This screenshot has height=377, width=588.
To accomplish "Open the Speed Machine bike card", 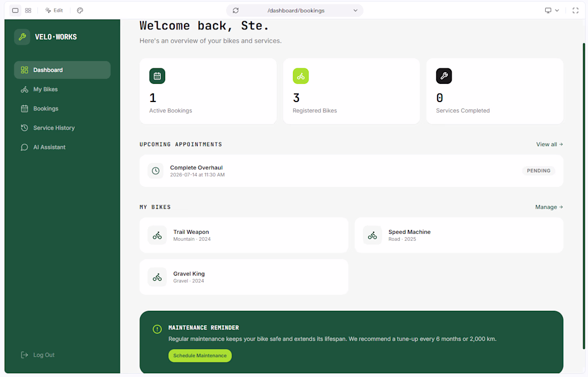I will click(459, 235).
